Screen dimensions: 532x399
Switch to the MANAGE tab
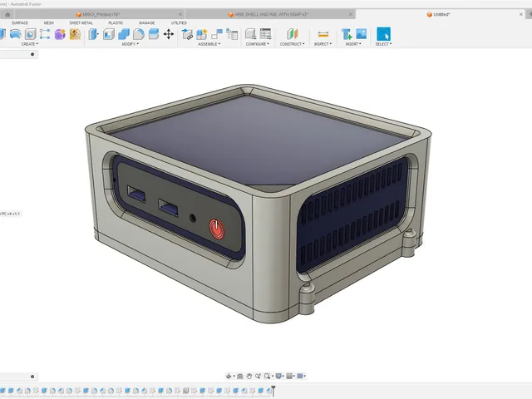tap(146, 22)
